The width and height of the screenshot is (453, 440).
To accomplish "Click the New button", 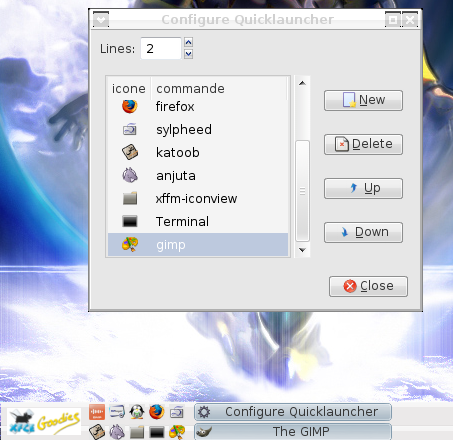I will tap(363, 100).
